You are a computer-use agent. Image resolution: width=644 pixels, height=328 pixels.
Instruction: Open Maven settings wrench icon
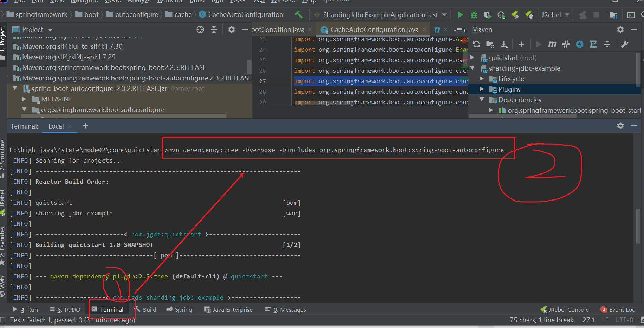point(625,44)
